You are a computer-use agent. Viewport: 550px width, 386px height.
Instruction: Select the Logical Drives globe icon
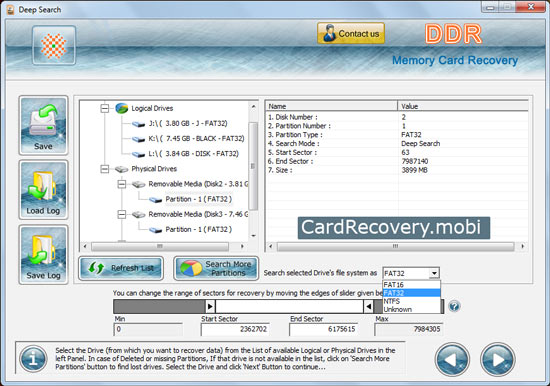coord(121,108)
